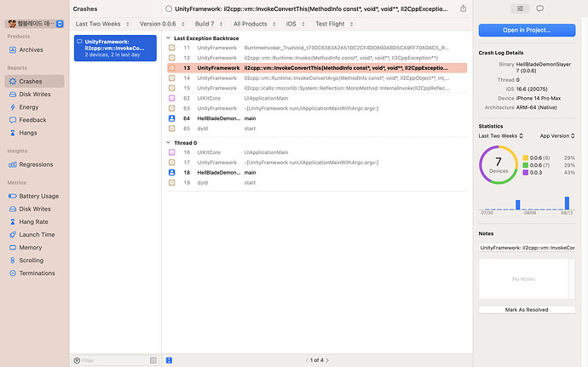588x367 pixels.
Task: Change Statistics Last Two Weeks popup
Action: click(500, 135)
